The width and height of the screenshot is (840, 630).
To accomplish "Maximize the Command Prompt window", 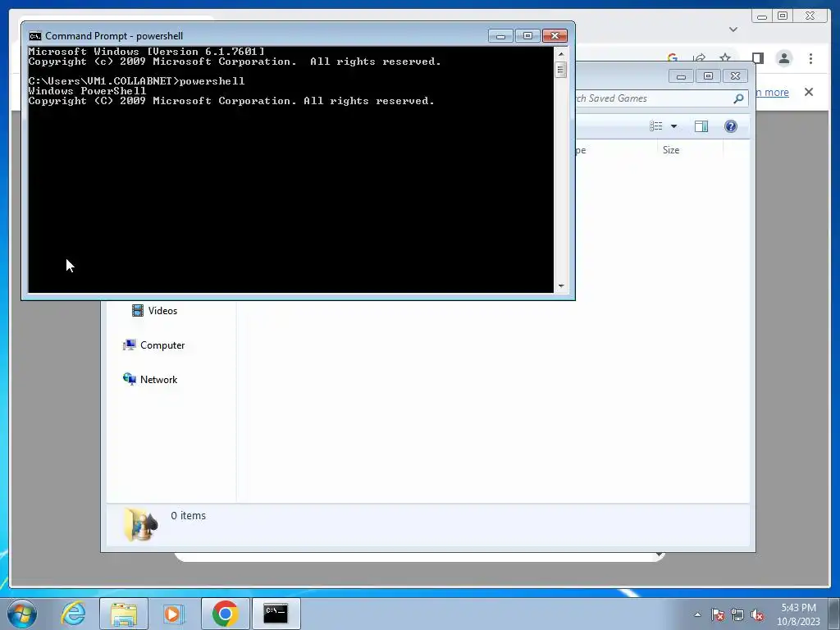I will 527,36.
